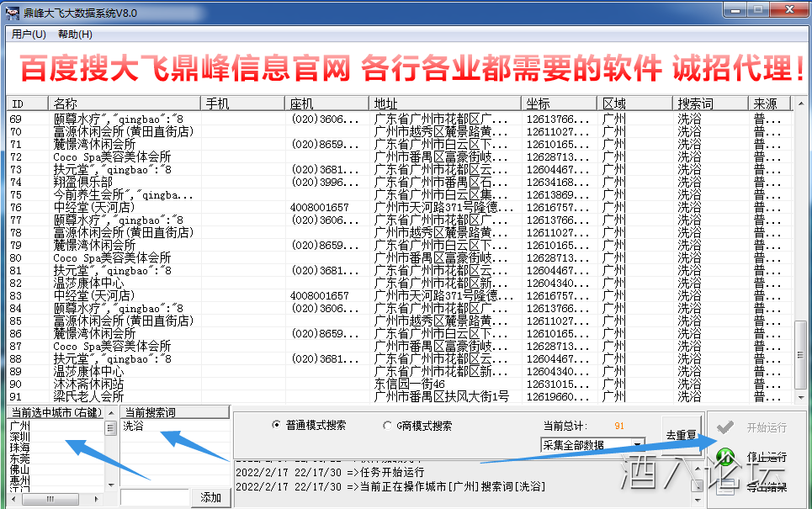Click the 座机 column header
Screen dimensions: 812x509
[x=326, y=103]
